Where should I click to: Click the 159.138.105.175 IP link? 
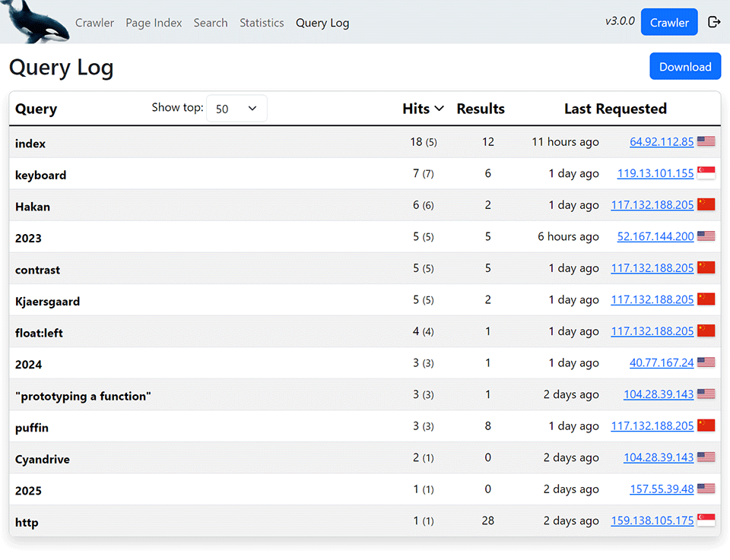652,520
